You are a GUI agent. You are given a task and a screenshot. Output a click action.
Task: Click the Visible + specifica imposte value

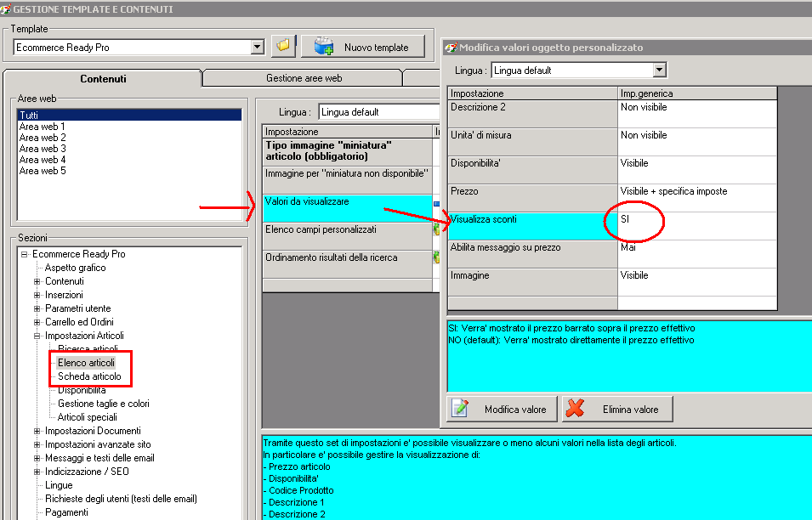pos(673,191)
